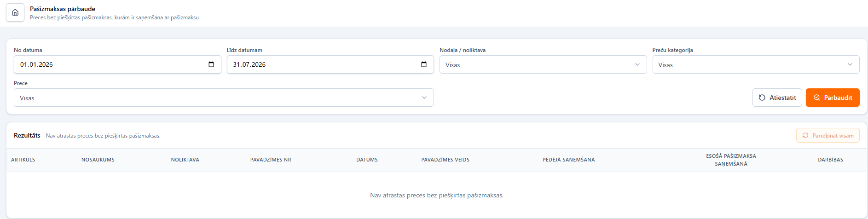The height and width of the screenshot is (219, 868).
Task: Click the empty table message in results body
Action: click(437, 195)
